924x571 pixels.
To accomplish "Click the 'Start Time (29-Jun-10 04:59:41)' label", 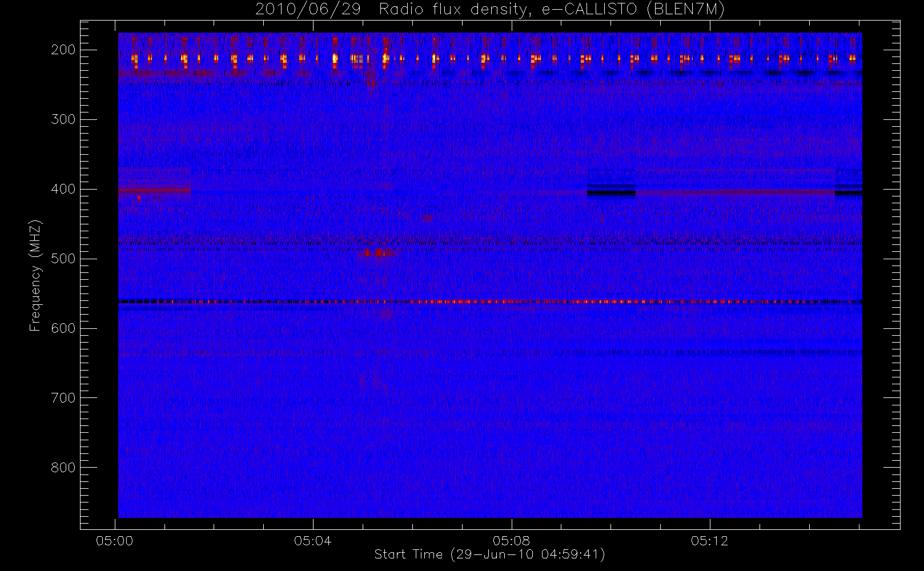I will pyautogui.click(x=490, y=554).
